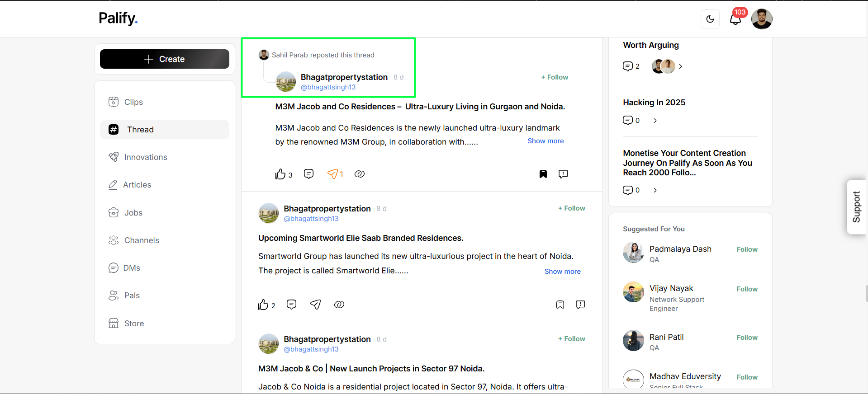Open Clips in the sidebar

click(x=165, y=102)
